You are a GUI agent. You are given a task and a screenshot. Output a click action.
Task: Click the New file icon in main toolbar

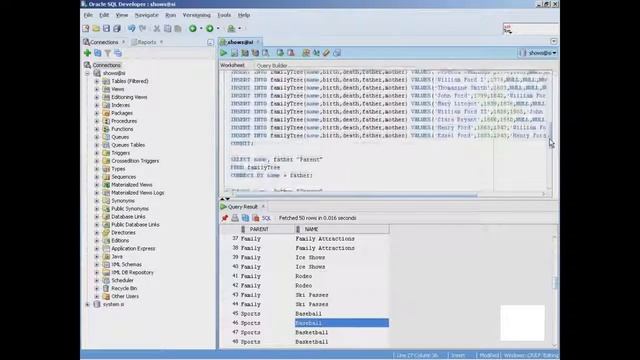[x=86, y=29]
